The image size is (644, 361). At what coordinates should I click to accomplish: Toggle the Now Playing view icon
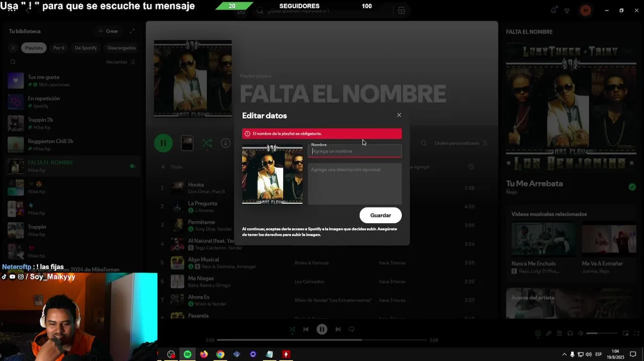(x=538, y=333)
